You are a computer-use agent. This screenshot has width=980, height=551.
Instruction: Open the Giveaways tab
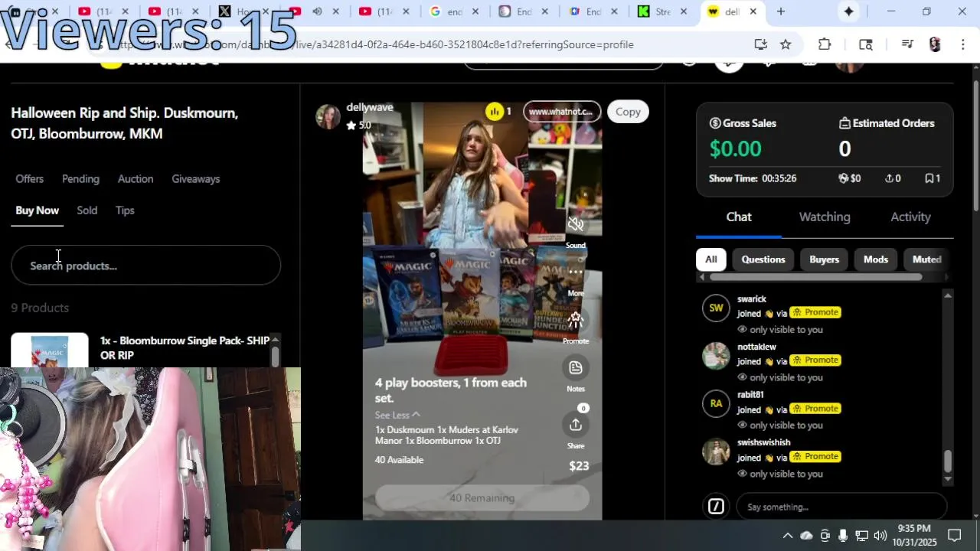pos(195,178)
